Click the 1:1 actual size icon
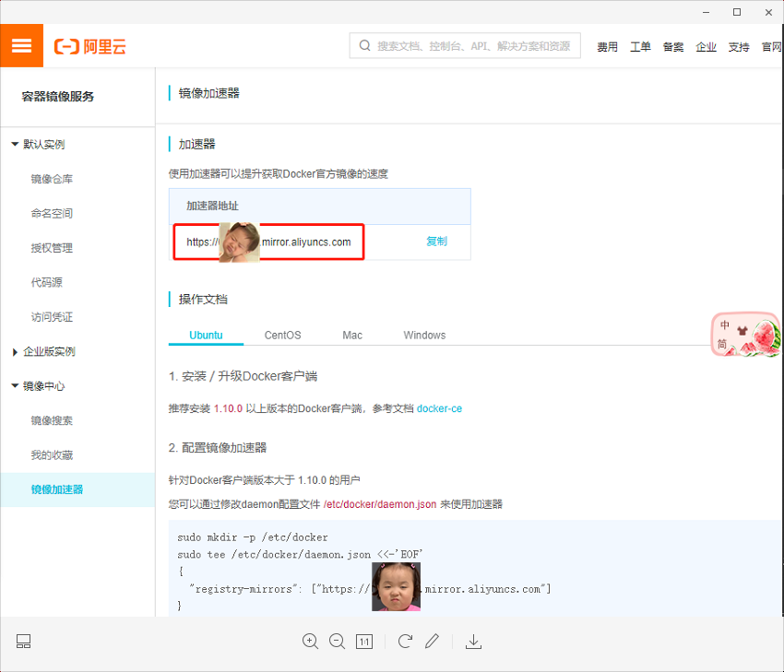This screenshot has height=672, width=784. (x=364, y=641)
